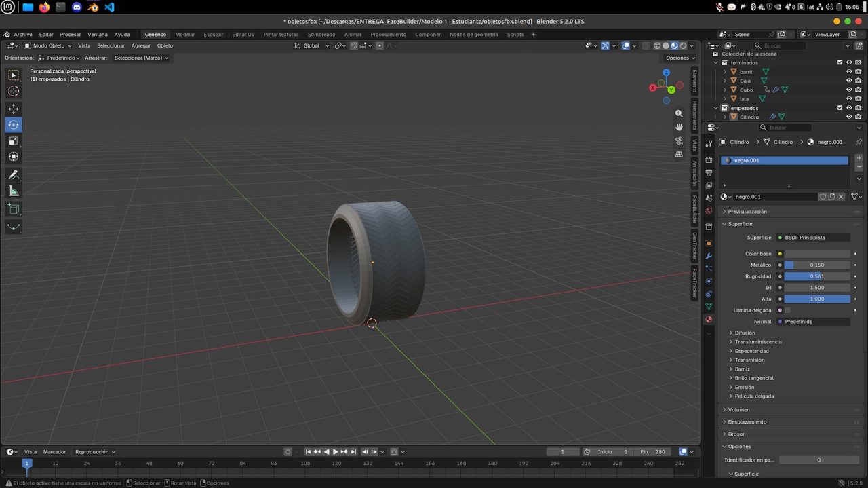The image size is (868, 488).
Task: Switch to solid viewport shading
Action: tap(666, 45)
